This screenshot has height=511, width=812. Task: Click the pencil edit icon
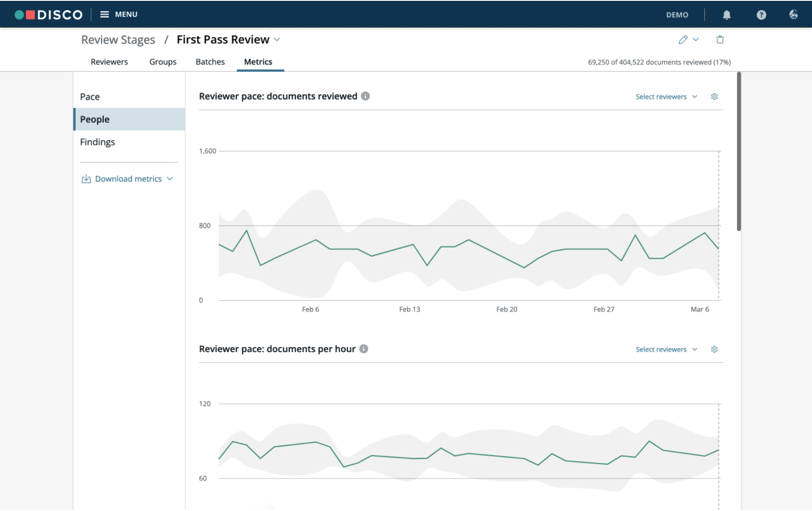[x=683, y=39]
